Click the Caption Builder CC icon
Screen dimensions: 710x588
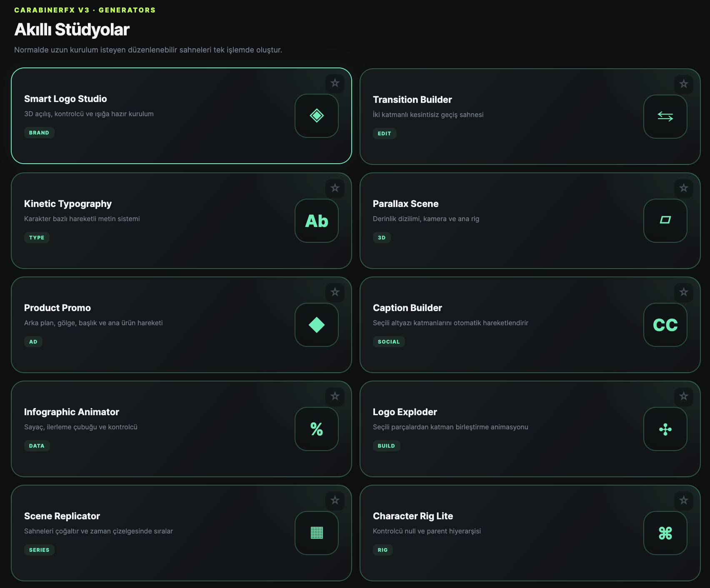(665, 325)
